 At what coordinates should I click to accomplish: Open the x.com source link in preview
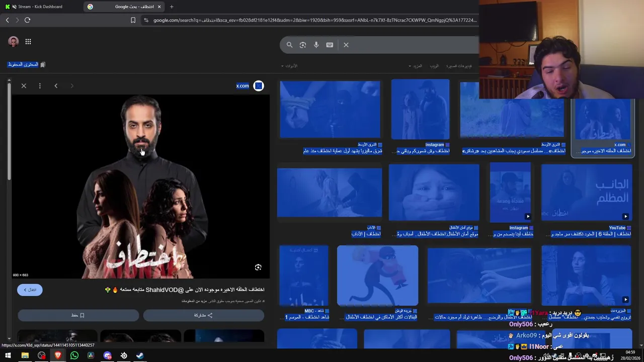click(x=243, y=86)
